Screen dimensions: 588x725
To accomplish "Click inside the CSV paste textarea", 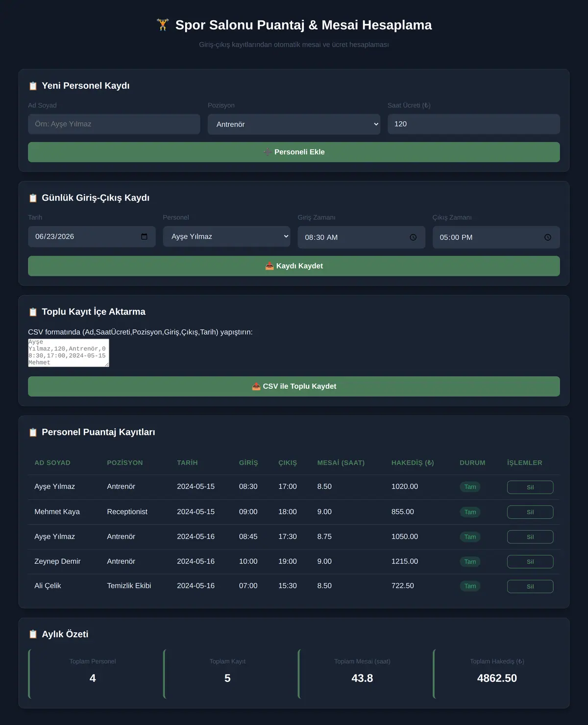I will coord(69,353).
